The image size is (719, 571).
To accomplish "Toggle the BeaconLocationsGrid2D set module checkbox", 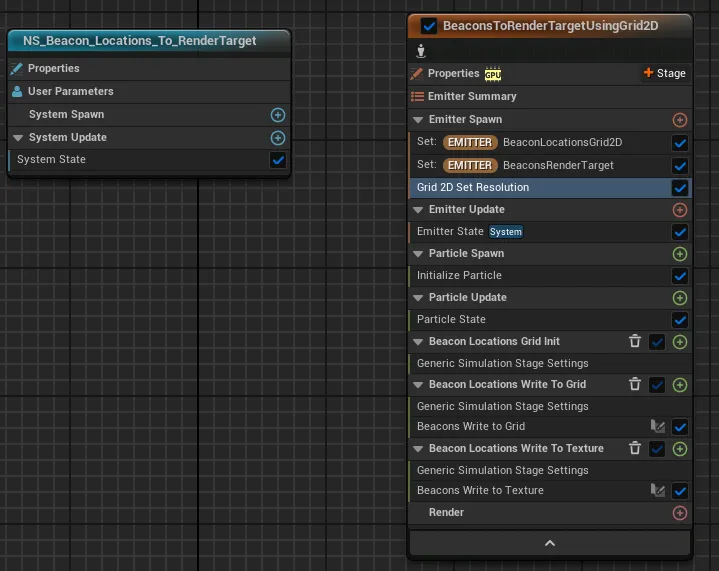I will tap(680, 143).
